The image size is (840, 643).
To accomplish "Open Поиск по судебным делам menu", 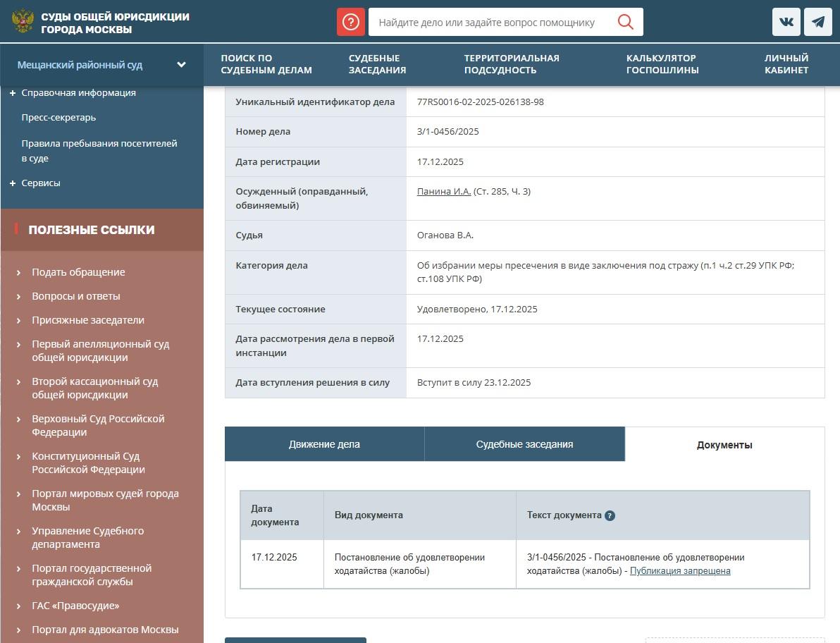I will pyautogui.click(x=266, y=64).
